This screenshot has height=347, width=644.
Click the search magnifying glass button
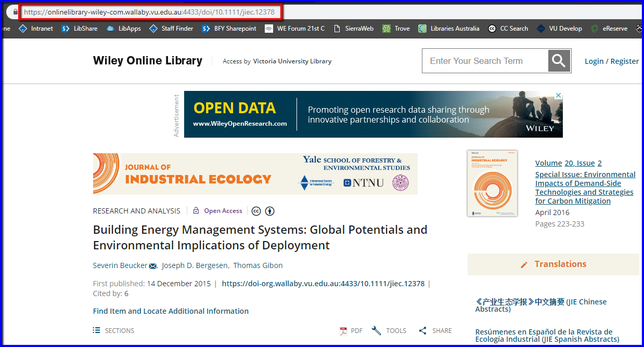click(559, 61)
